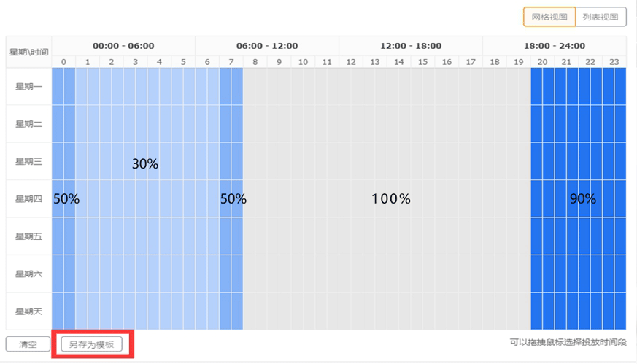
Task: Click the 清空 clear button
Action: [28, 344]
